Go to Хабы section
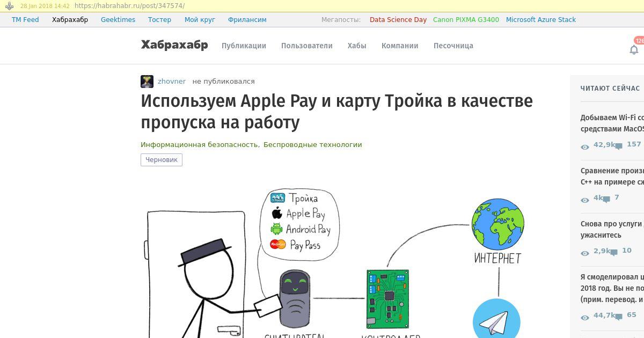Image resolution: width=644 pixels, height=338 pixels. click(357, 46)
